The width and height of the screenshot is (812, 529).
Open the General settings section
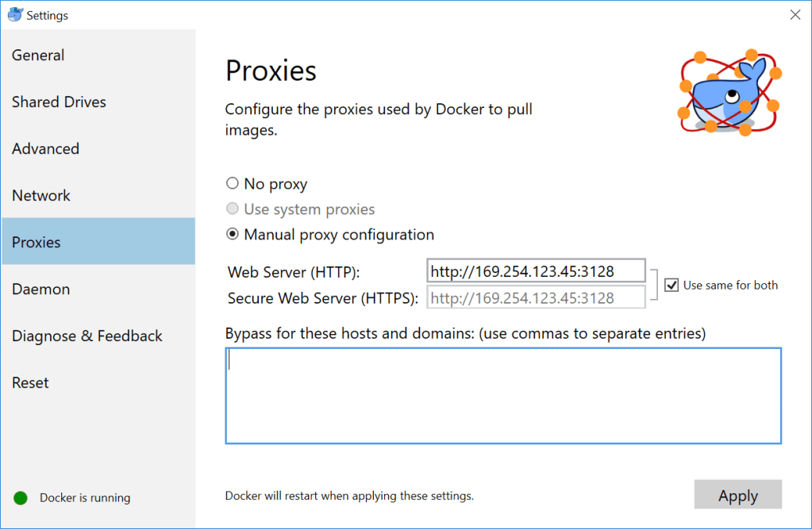38,55
